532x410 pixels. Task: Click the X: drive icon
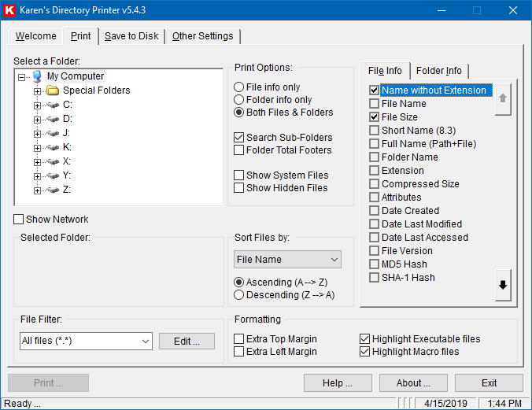(x=53, y=161)
